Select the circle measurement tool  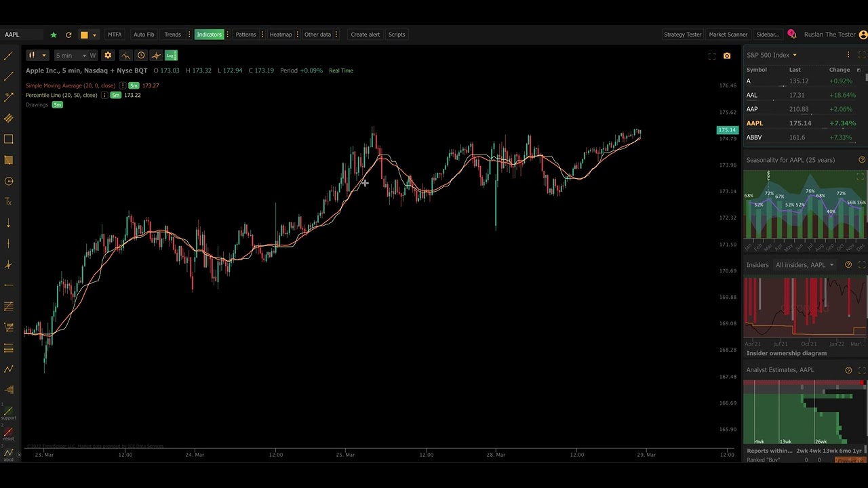(9, 181)
